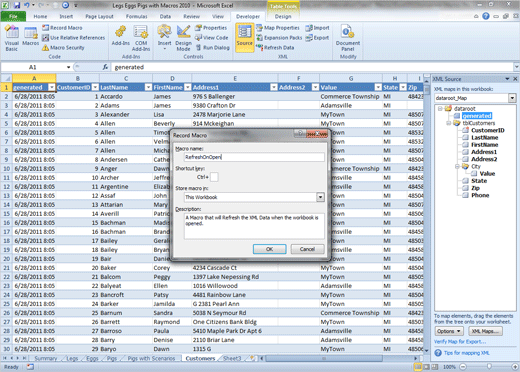Click the Macro name input field
Image resolution: width=520 pixels, height=372 pixels.
pos(254,157)
